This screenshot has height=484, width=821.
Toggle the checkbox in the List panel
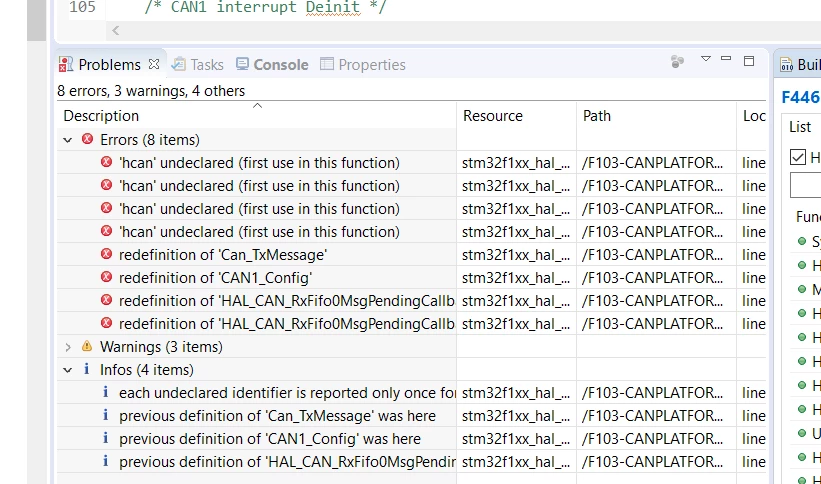click(x=797, y=157)
